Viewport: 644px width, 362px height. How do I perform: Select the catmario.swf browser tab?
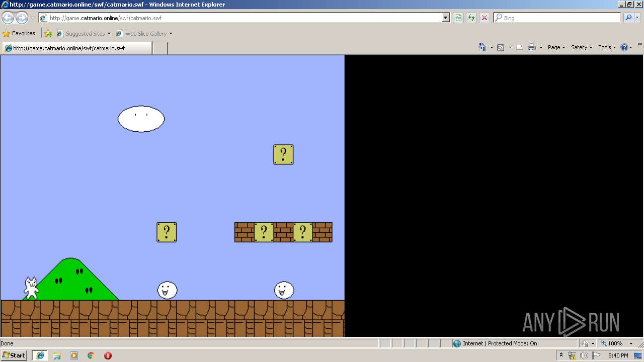point(76,48)
